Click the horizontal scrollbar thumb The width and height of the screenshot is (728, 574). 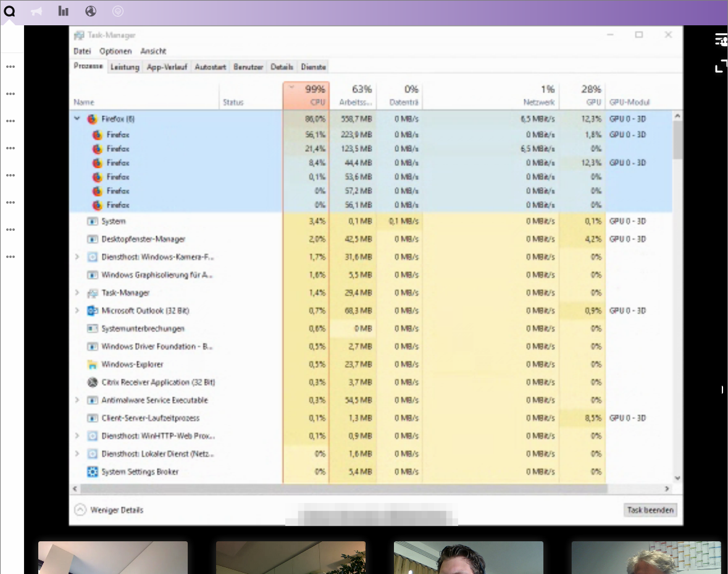coord(343,489)
